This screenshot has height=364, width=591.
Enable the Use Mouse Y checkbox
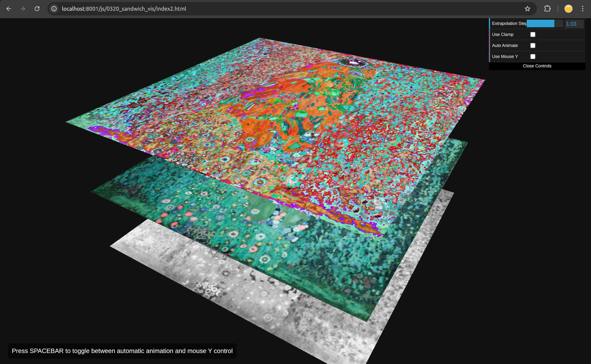click(533, 57)
